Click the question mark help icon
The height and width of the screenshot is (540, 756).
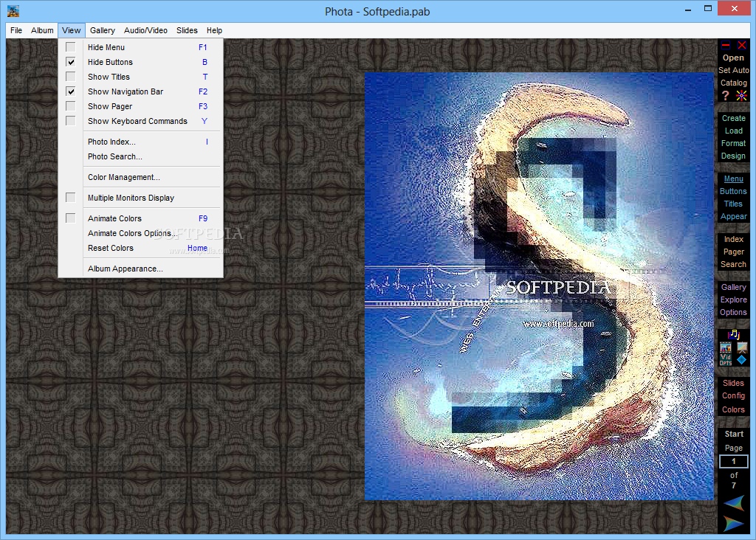[x=726, y=95]
